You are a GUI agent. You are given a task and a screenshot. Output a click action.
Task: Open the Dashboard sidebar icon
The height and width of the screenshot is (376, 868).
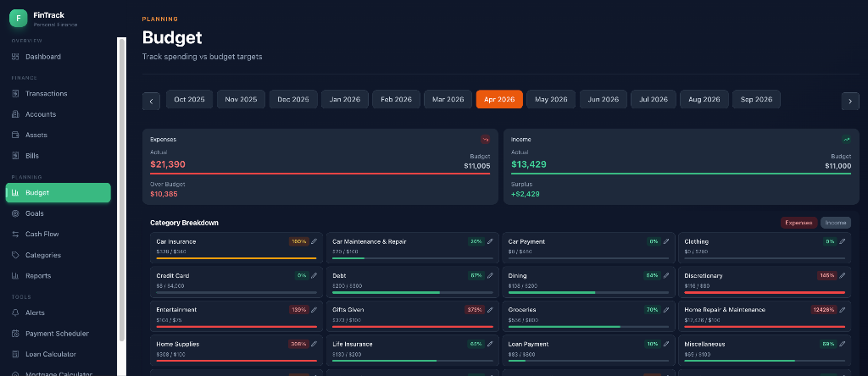15,57
